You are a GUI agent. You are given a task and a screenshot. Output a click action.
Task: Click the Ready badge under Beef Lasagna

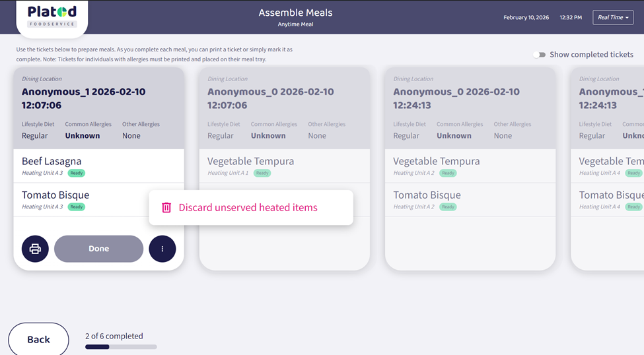click(77, 173)
